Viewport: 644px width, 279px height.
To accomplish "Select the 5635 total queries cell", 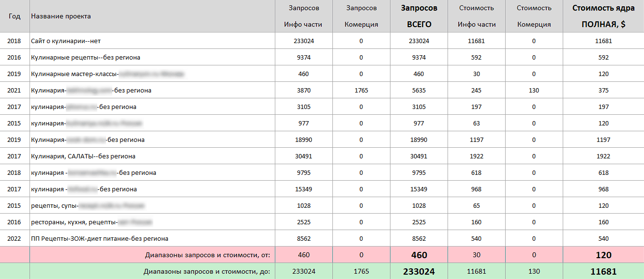I will point(419,91).
